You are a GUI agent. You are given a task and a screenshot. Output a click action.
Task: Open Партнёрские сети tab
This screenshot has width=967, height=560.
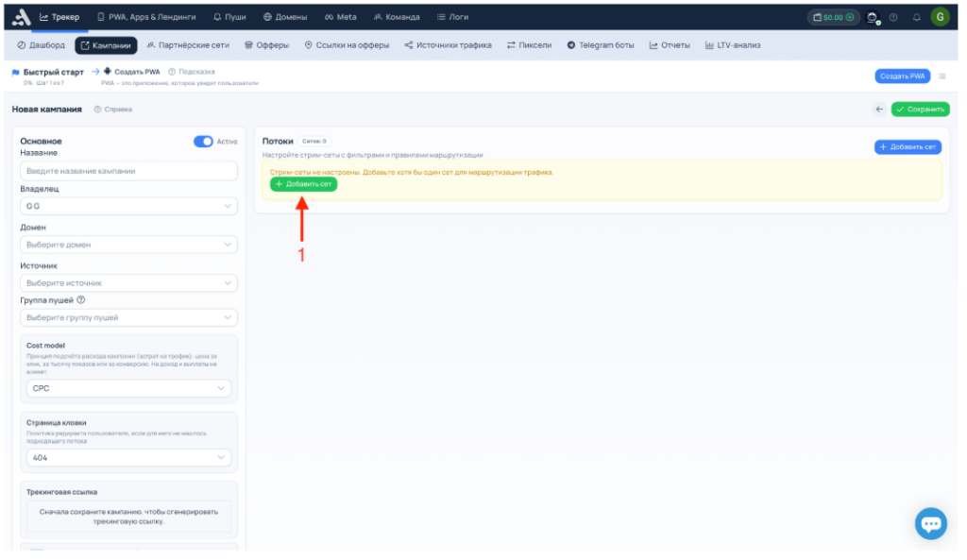coord(188,45)
